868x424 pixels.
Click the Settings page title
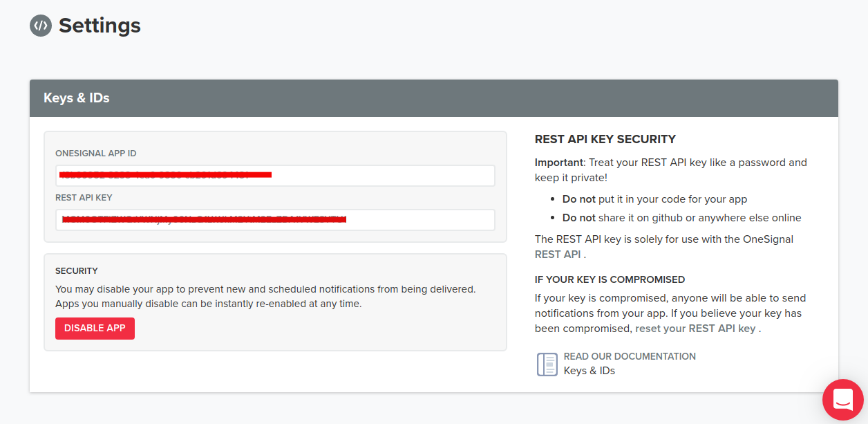click(x=100, y=26)
